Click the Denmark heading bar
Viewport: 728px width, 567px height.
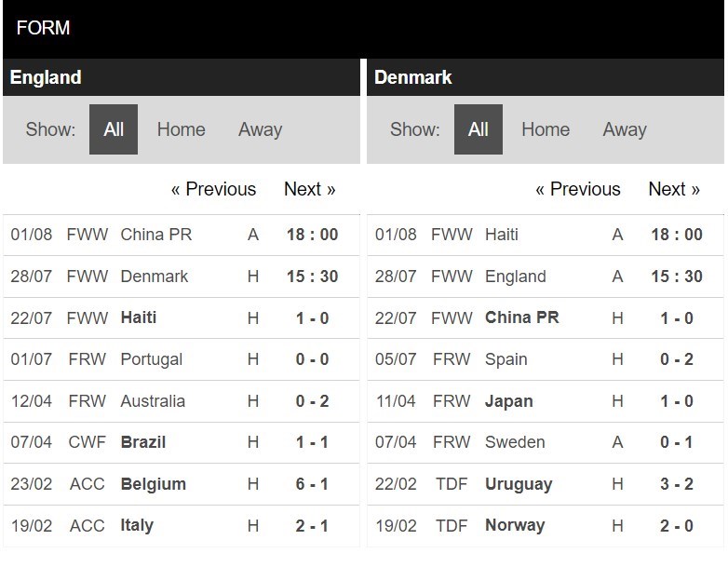[x=546, y=77]
